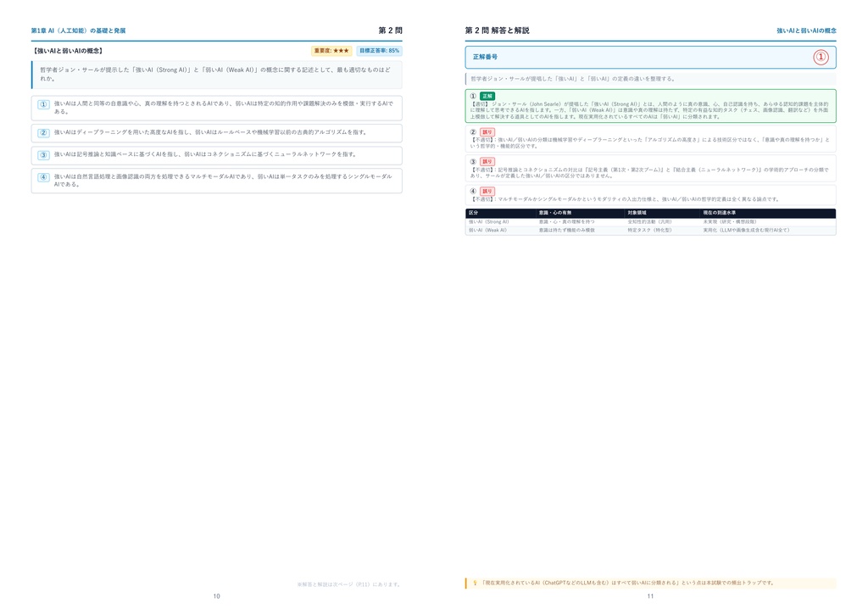Click the 第 2 問 label on the question page

[390, 31]
